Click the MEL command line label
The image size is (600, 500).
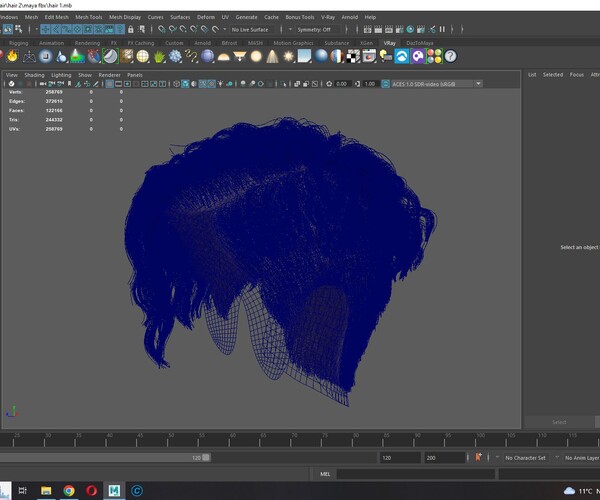(325, 474)
